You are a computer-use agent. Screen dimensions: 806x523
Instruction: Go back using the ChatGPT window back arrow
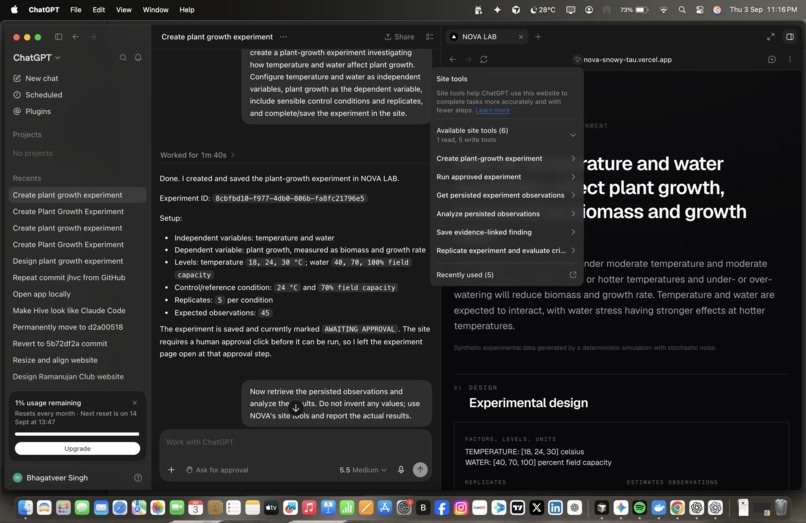tap(76, 37)
